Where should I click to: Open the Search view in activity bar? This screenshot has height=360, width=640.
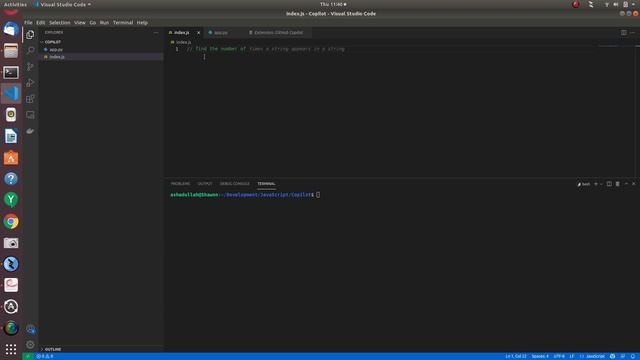30,51
